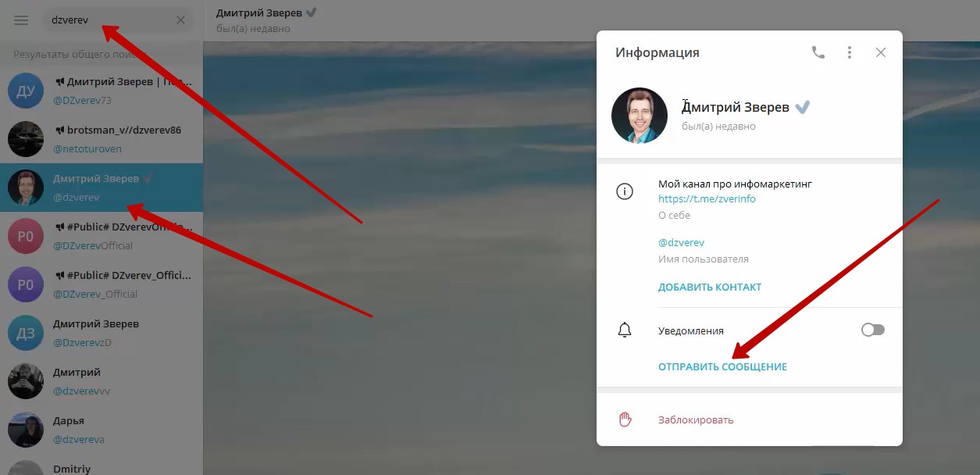Toggle the Уведомления switch

[x=872, y=330]
